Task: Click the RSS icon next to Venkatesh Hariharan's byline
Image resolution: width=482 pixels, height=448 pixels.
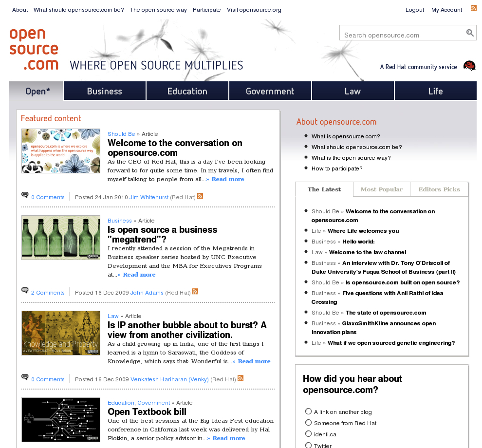Action: pos(241,377)
